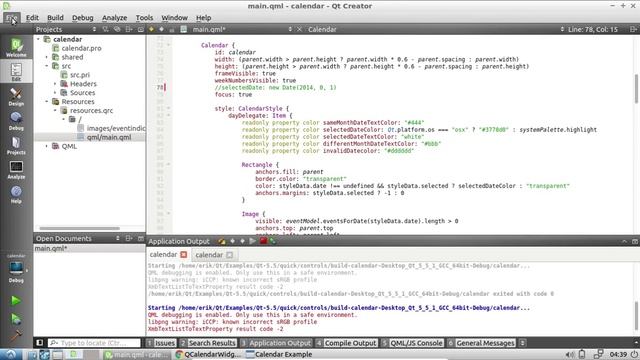Expand the Headers node
Viewport: 640px width, 360px height.
55,84
